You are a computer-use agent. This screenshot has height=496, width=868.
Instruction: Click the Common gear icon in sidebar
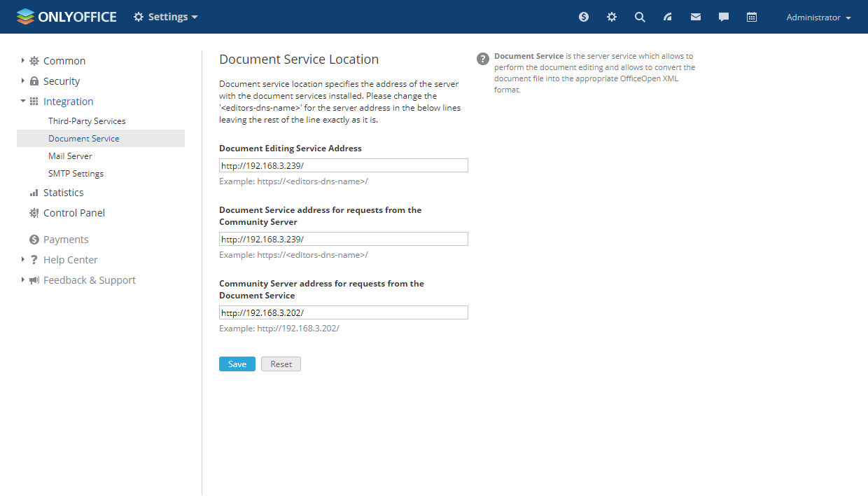click(x=33, y=60)
